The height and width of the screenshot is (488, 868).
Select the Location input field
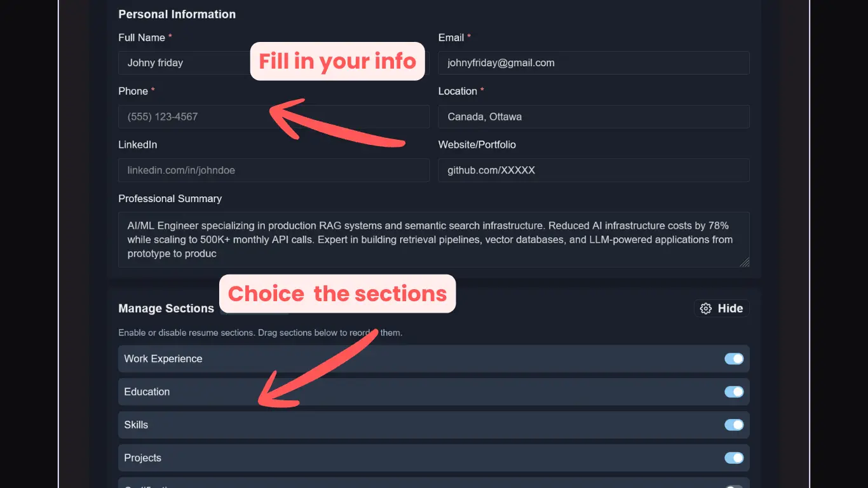point(593,117)
